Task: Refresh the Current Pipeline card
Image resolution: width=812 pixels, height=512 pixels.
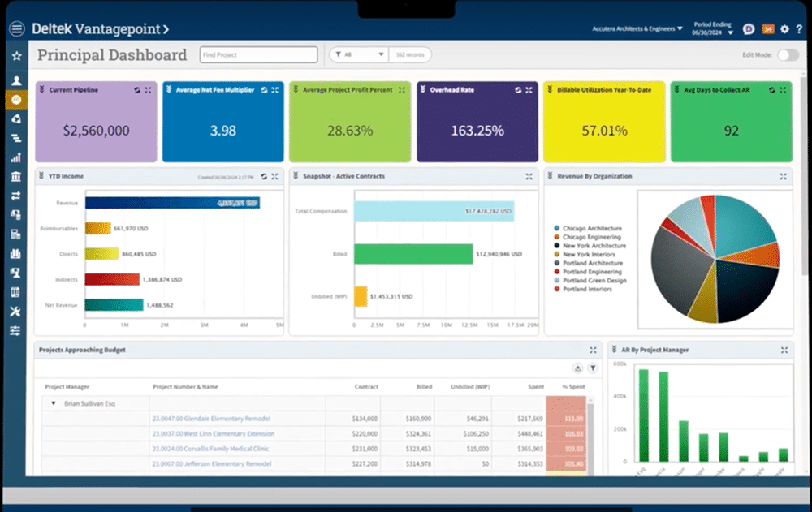Action: (137, 90)
